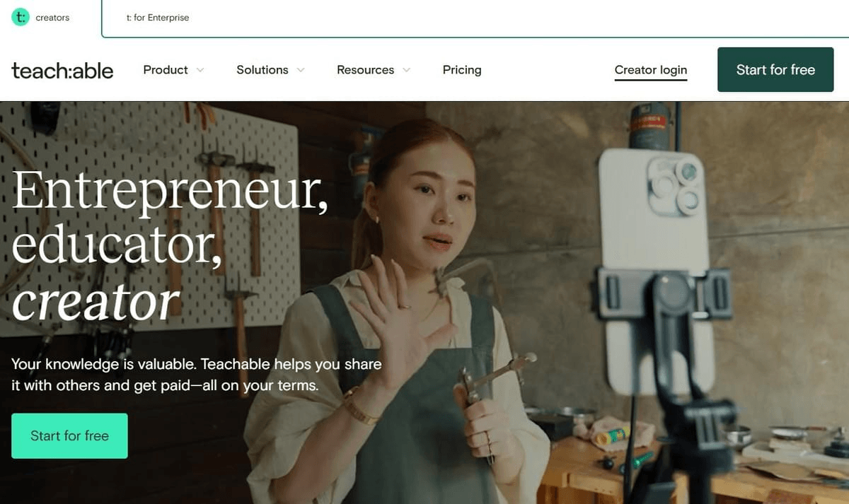The height and width of the screenshot is (504, 849).
Task: Go to the Pricing page
Action: pyautogui.click(x=462, y=70)
